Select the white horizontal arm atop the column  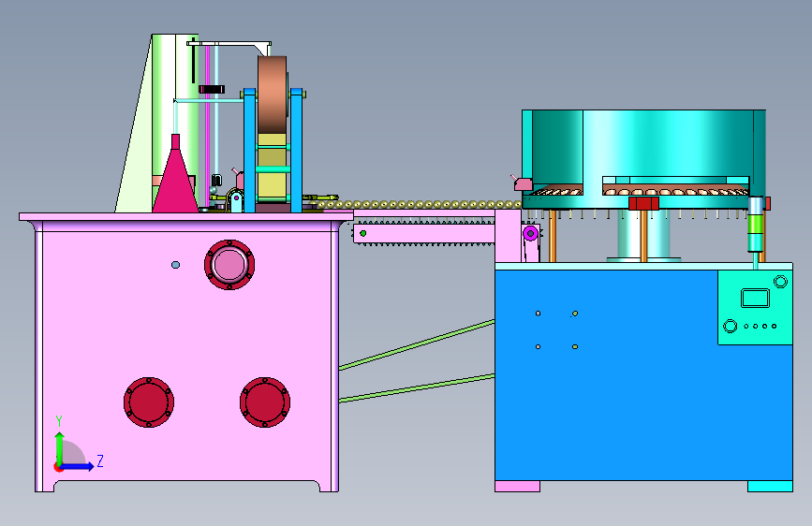point(229,46)
